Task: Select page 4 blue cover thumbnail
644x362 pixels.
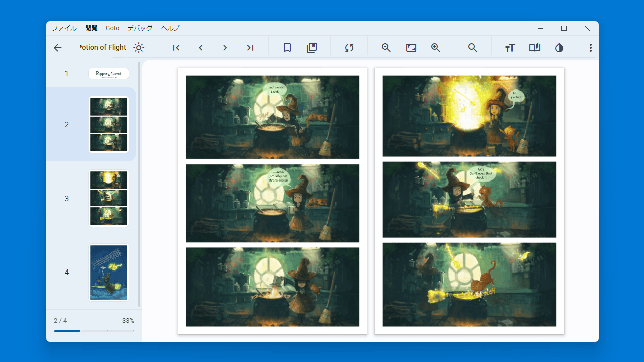Action: 109,272
